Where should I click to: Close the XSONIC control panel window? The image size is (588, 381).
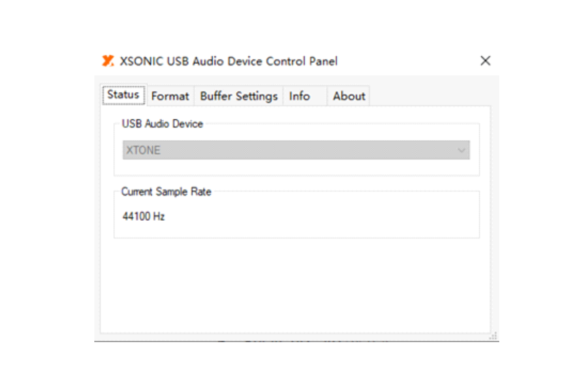click(x=485, y=60)
